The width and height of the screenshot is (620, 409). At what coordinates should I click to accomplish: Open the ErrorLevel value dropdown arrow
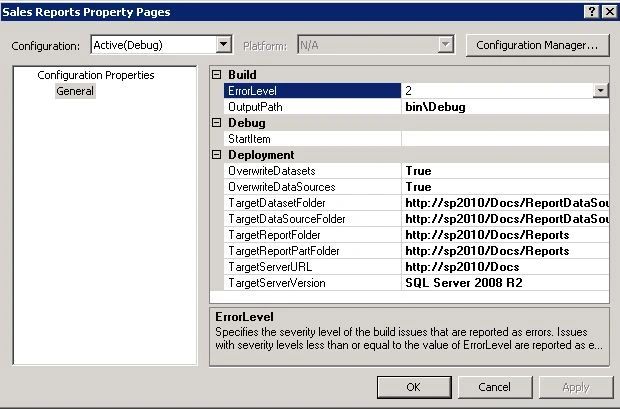[600, 91]
